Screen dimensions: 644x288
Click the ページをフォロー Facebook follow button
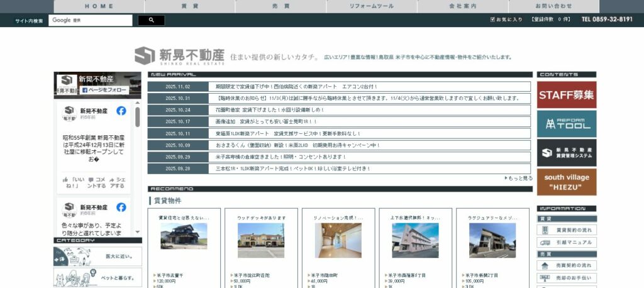pos(104,90)
